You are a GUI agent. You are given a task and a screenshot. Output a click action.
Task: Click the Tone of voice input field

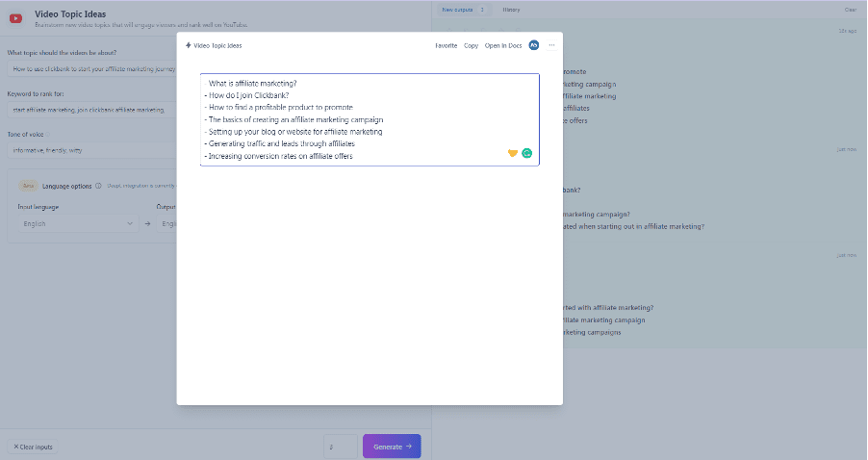pyautogui.click(x=91, y=150)
